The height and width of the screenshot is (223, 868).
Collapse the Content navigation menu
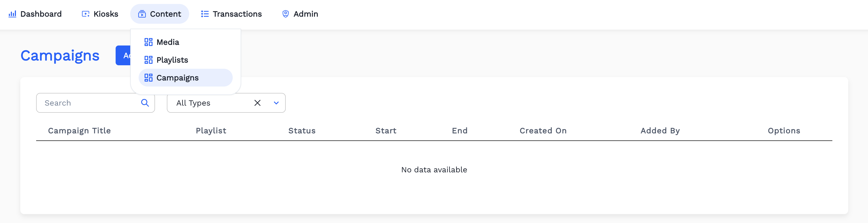point(160,14)
